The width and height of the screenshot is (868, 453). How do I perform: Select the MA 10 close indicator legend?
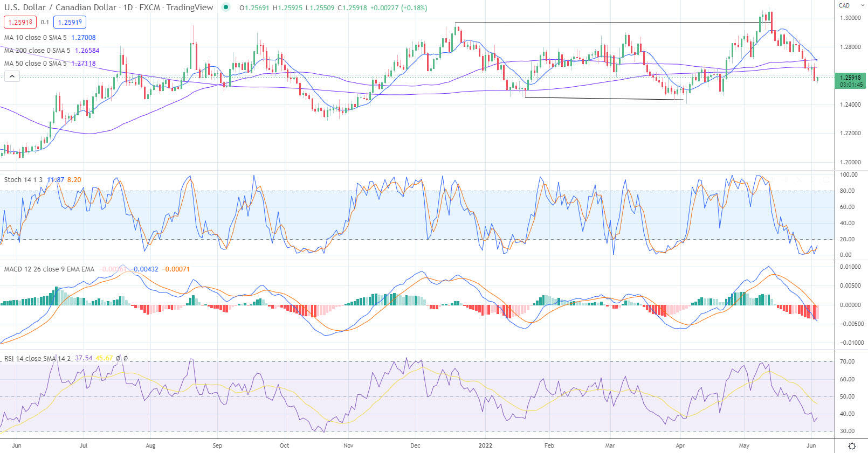(x=36, y=38)
